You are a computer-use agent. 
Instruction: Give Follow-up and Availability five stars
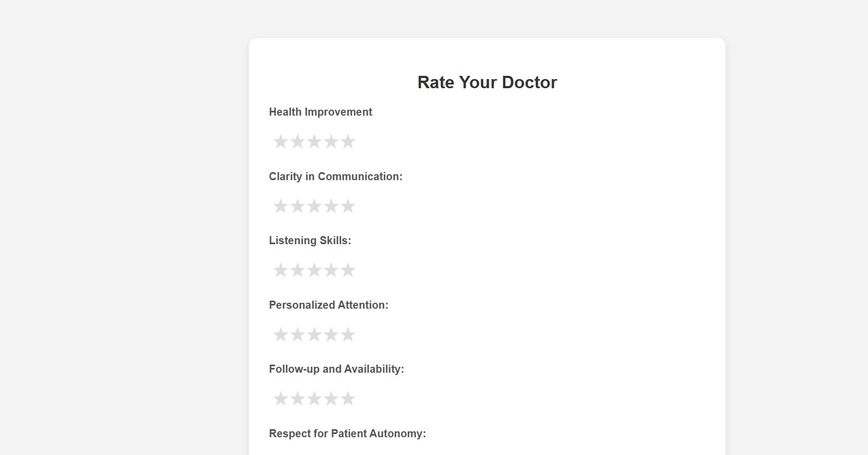click(x=348, y=399)
